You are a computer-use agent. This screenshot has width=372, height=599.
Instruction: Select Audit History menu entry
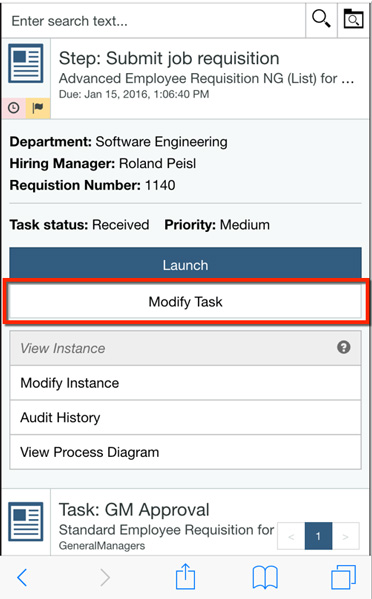(186, 418)
